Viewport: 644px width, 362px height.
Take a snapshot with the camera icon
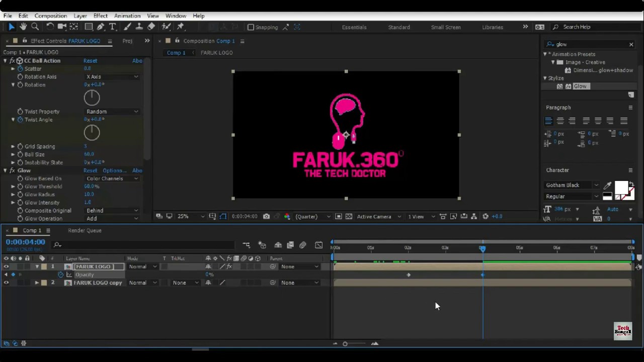pos(266,216)
